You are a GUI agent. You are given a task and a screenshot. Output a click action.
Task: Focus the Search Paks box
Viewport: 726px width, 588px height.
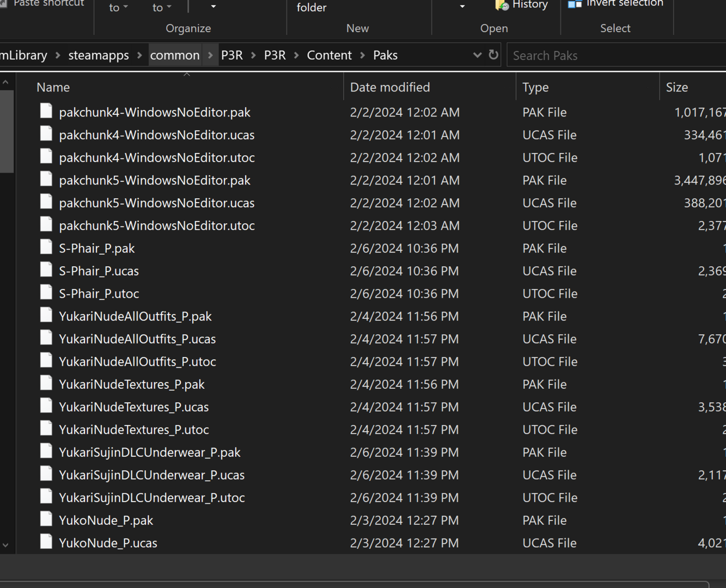click(x=617, y=56)
